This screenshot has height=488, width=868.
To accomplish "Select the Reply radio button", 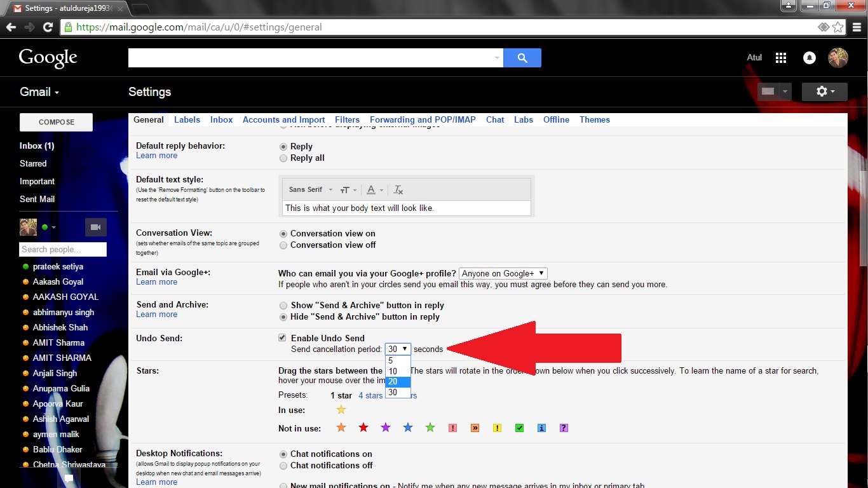I will [x=283, y=146].
